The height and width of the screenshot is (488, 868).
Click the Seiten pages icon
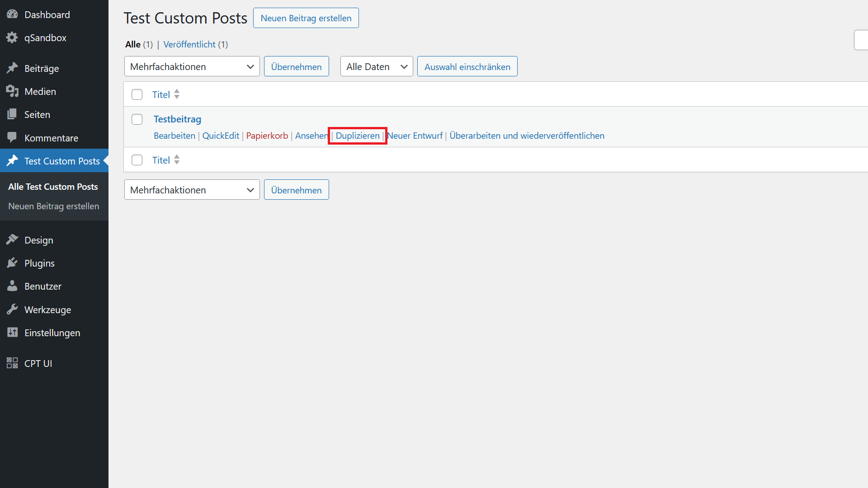pyautogui.click(x=12, y=114)
